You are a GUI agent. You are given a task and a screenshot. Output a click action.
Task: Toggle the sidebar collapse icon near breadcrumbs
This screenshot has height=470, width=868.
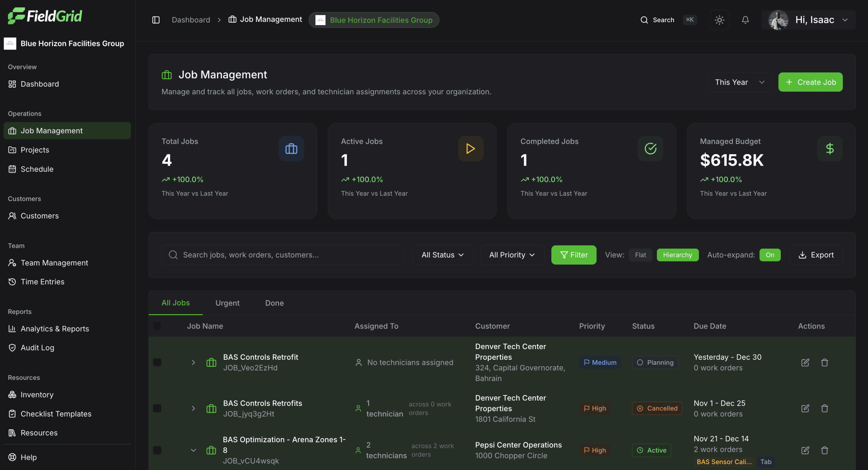pos(156,19)
